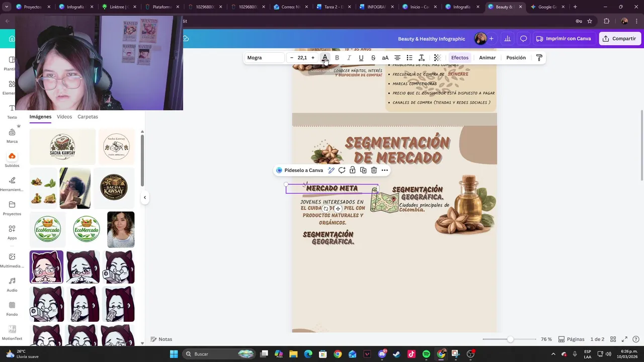Toggle underline on the selected text

pyautogui.click(x=361, y=58)
